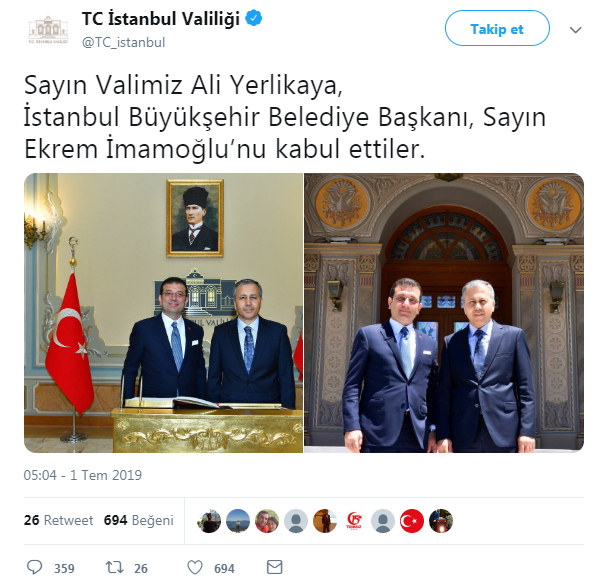Click the reply speech bubble icon

click(x=35, y=567)
